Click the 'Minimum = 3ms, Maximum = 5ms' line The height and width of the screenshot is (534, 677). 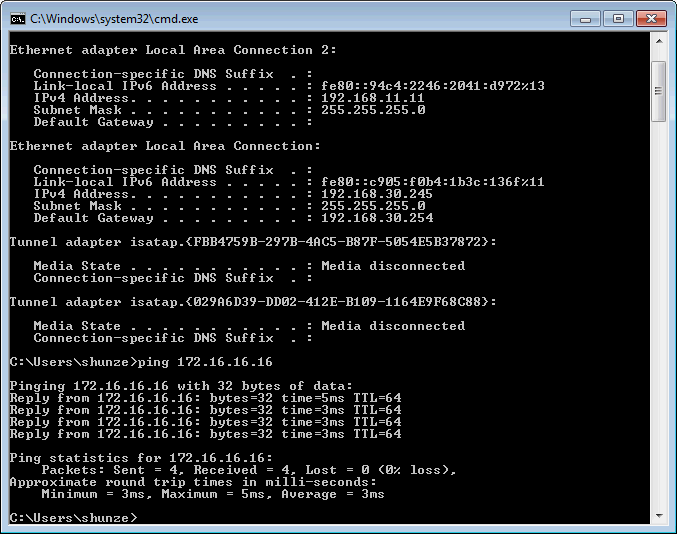tap(213, 494)
